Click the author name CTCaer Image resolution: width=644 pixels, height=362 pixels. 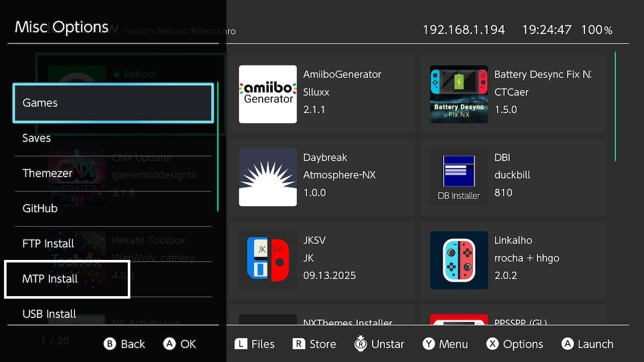[511, 92]
